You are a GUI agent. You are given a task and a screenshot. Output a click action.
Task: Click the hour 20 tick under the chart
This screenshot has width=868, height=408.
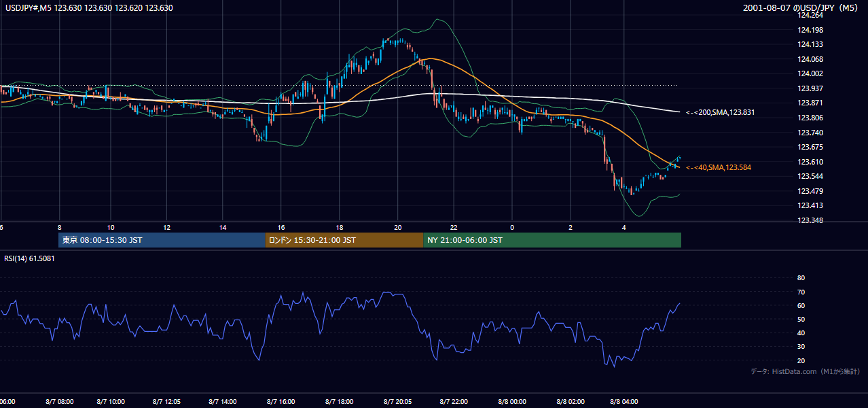tap(397, 228)
